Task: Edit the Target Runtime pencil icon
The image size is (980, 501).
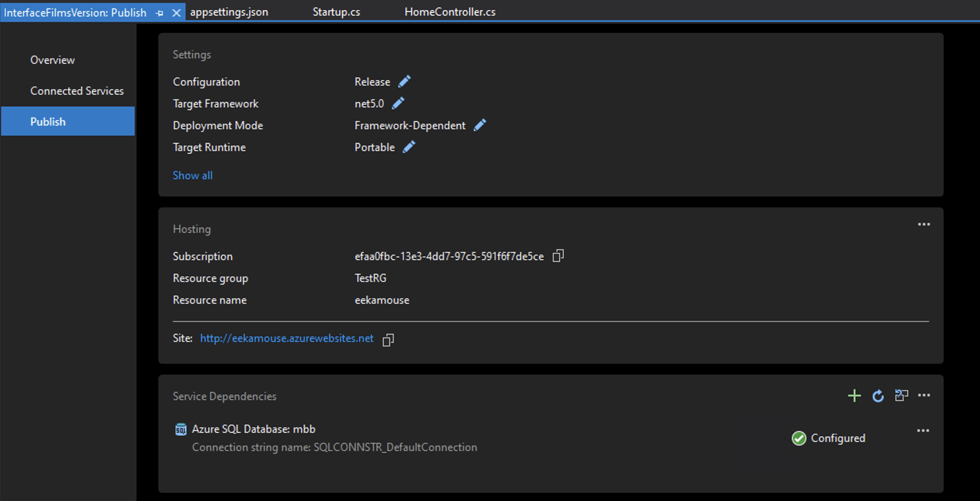Action: click(x=409, y=146)
